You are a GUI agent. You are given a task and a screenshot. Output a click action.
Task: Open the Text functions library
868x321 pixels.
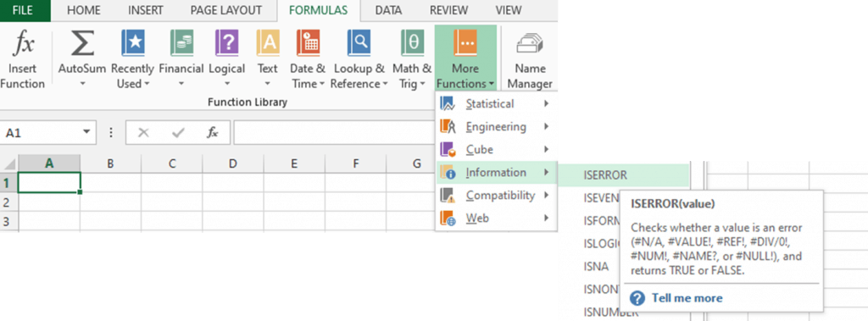pos(267,59)
